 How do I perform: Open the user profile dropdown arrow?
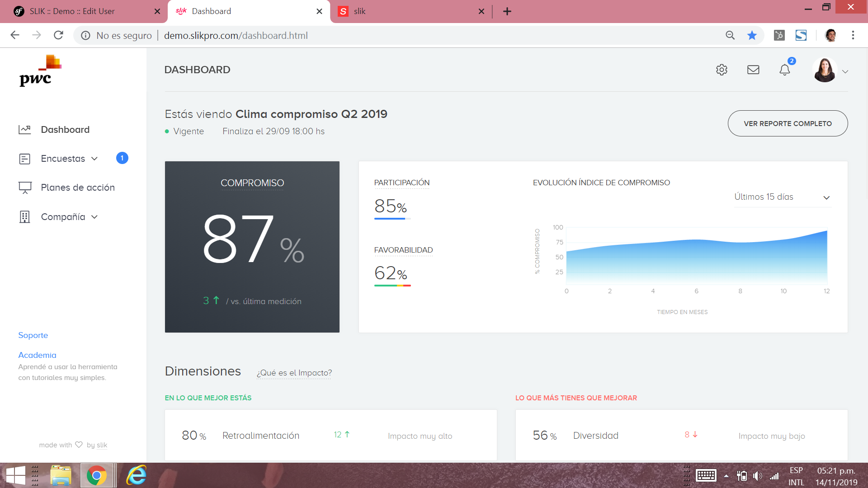(845, 71)
